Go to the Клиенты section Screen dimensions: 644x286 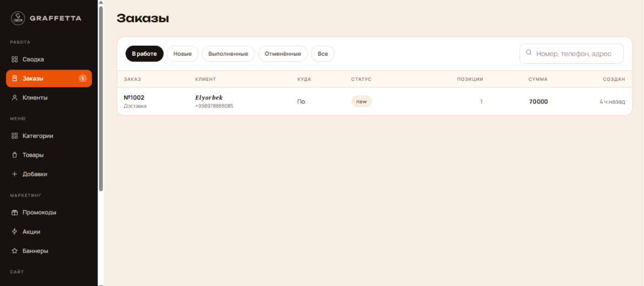(49, 98)
